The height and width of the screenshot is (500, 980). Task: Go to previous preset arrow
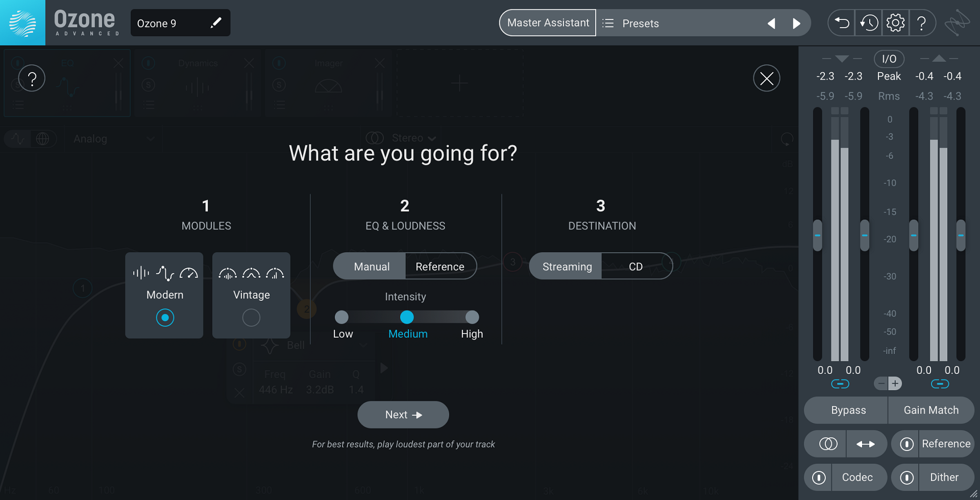771,23
